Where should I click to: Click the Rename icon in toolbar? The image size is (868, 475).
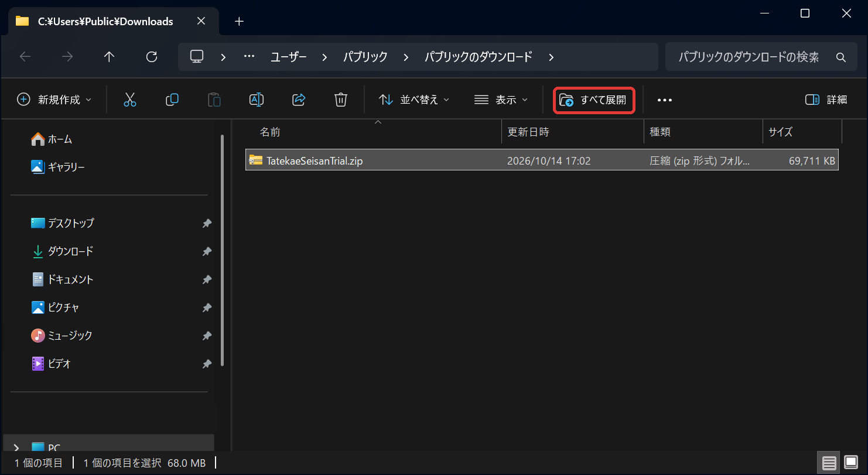click(257, 100)
